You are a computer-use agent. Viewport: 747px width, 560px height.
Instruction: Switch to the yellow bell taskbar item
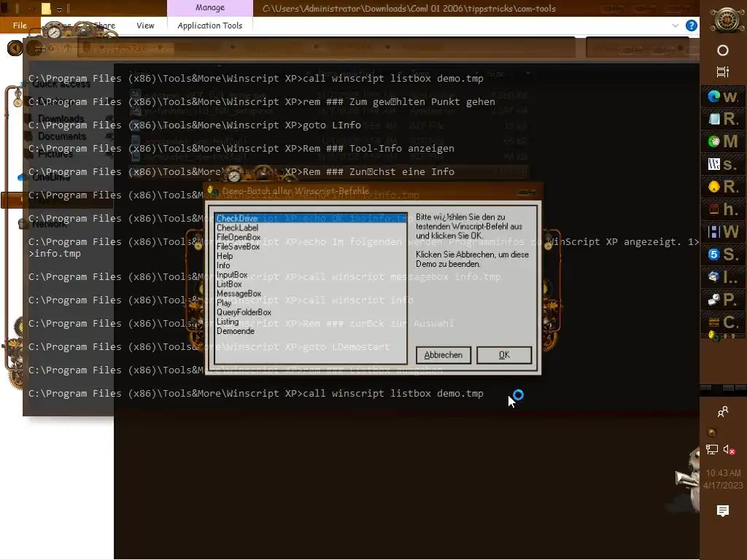point(723,187)
